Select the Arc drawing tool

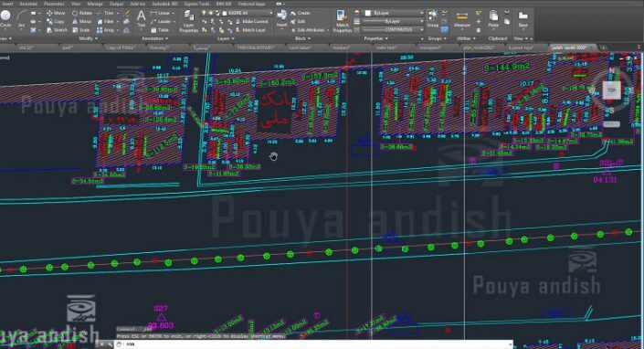click(x=21, y=19)
